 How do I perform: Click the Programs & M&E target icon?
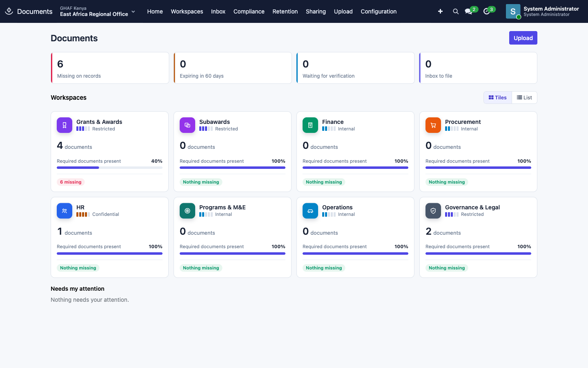[187, 211]
